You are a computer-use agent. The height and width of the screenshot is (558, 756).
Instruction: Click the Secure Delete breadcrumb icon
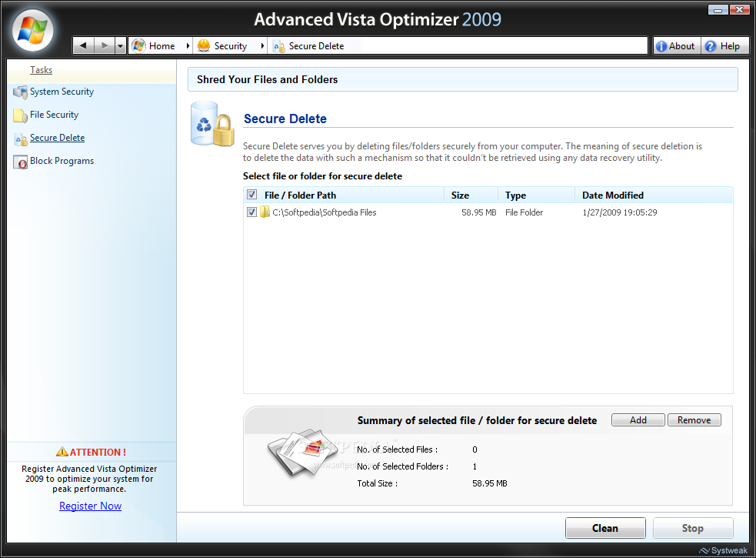pos(278,46)
